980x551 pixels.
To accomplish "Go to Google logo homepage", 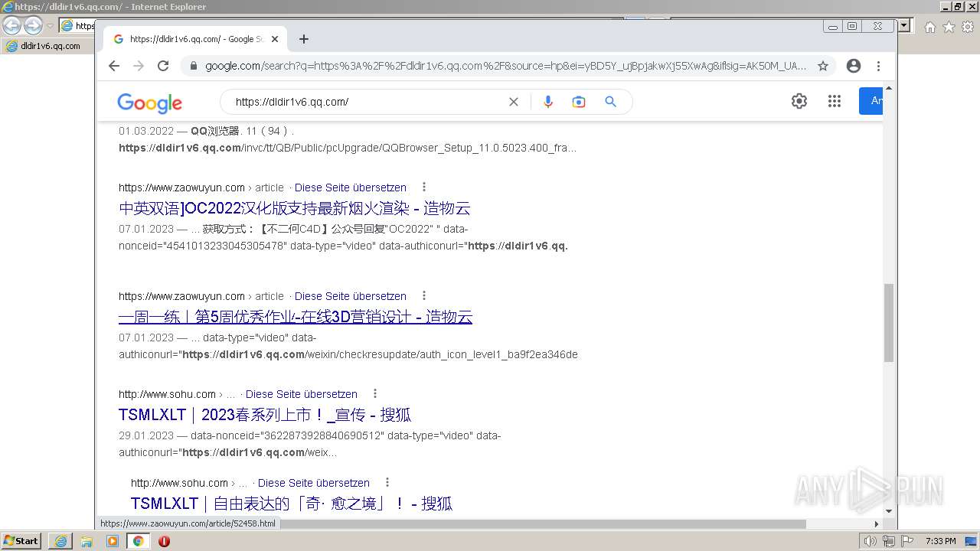I will tap(149, 103).
